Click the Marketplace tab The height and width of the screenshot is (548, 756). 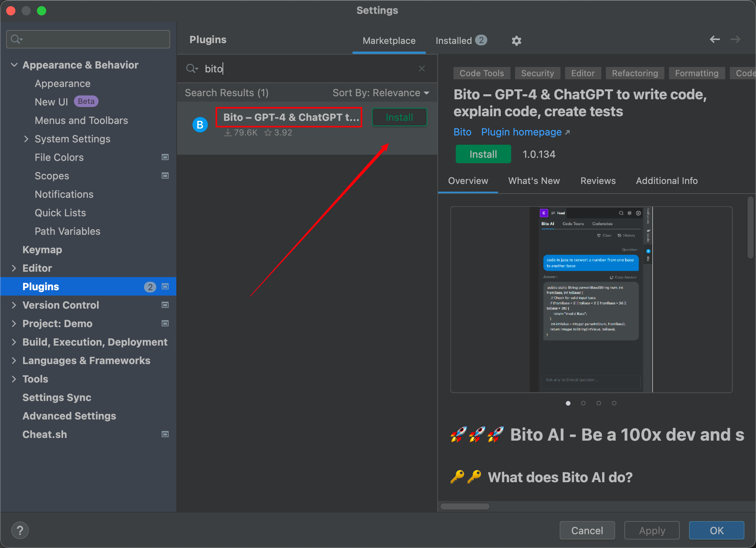click(387, 40)
